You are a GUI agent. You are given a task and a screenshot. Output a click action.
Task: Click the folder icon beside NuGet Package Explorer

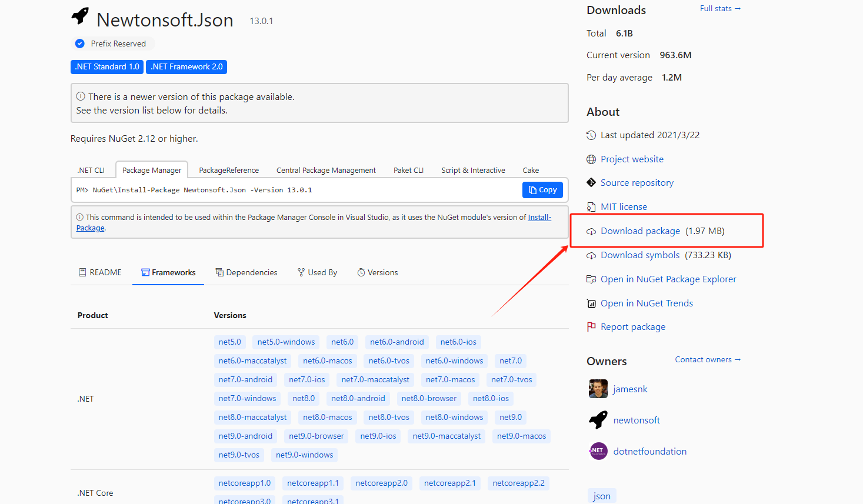point(591,279)
